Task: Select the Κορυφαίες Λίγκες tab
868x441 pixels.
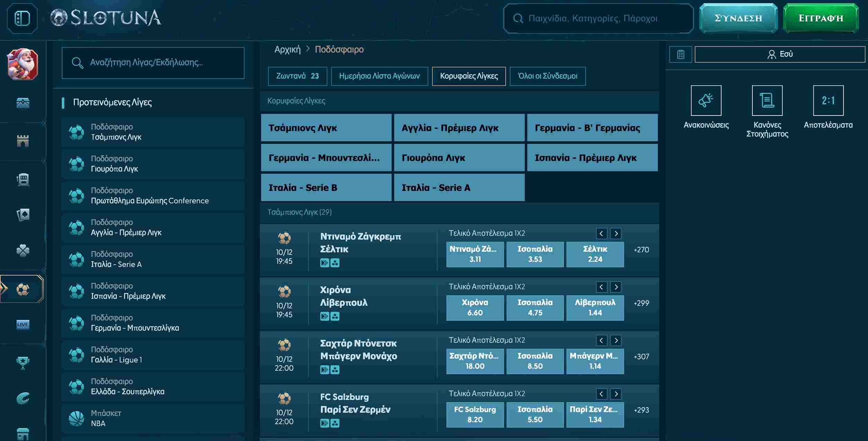Action: pos(469,76)
